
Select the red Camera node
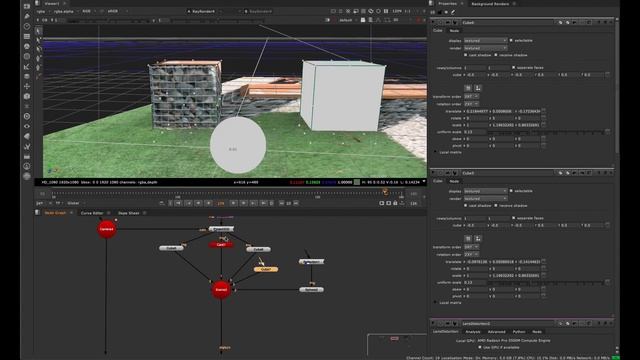click(x=107, y=229)
